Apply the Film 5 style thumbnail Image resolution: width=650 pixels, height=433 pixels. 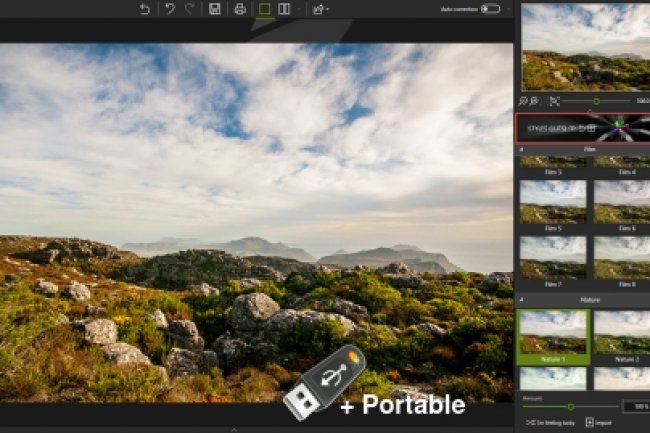click(552, 202)
